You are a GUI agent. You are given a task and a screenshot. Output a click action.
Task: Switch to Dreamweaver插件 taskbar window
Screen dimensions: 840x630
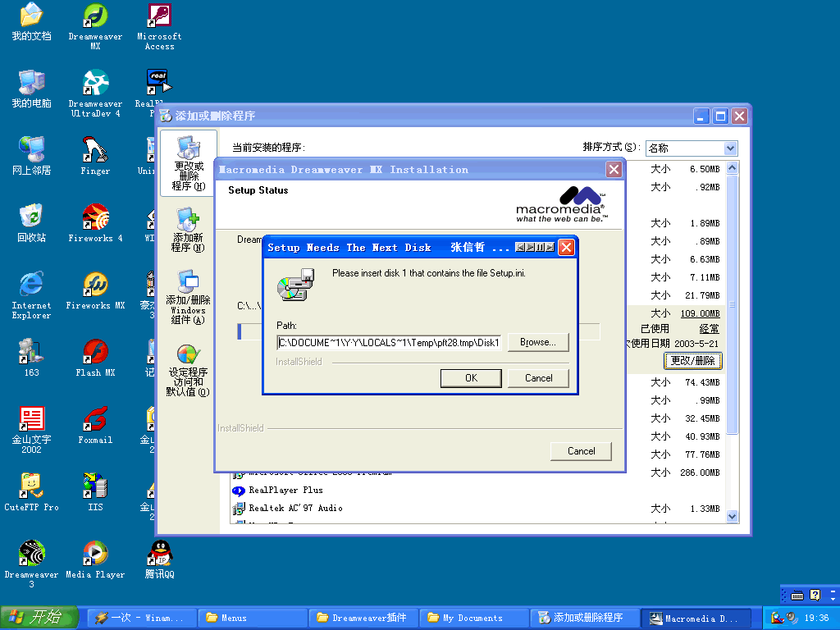362,618
